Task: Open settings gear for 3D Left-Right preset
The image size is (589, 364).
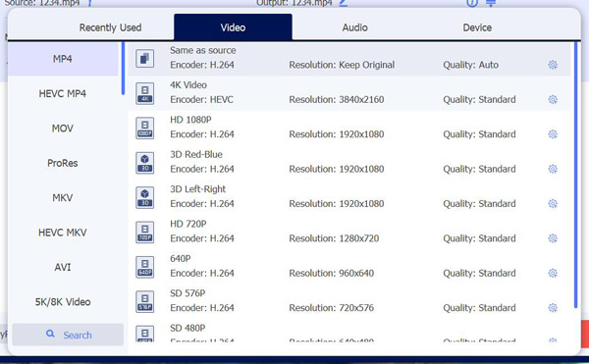Action: [x=553, y=204]
